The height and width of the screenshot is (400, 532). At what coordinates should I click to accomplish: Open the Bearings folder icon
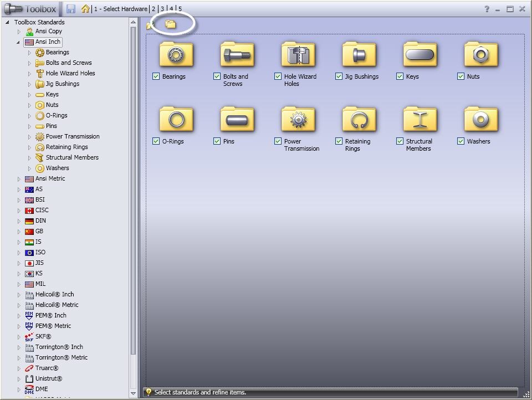click(x=176, y=54)
